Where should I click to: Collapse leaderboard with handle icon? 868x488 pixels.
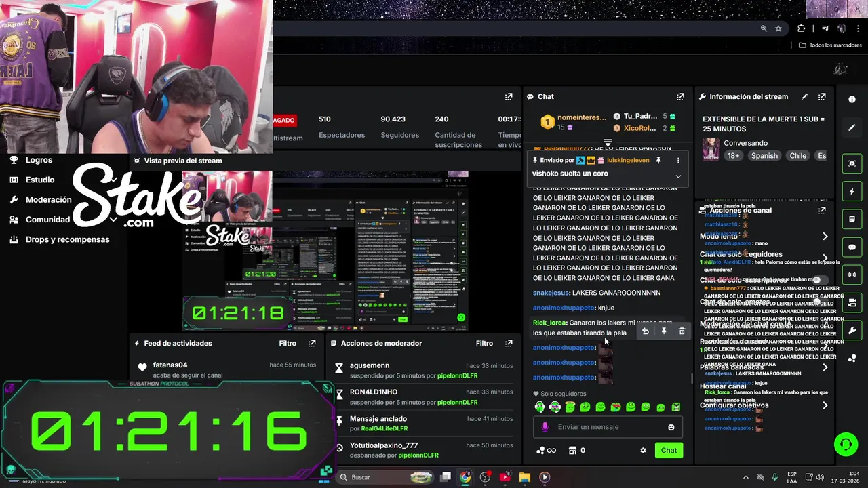pos(608,142)
